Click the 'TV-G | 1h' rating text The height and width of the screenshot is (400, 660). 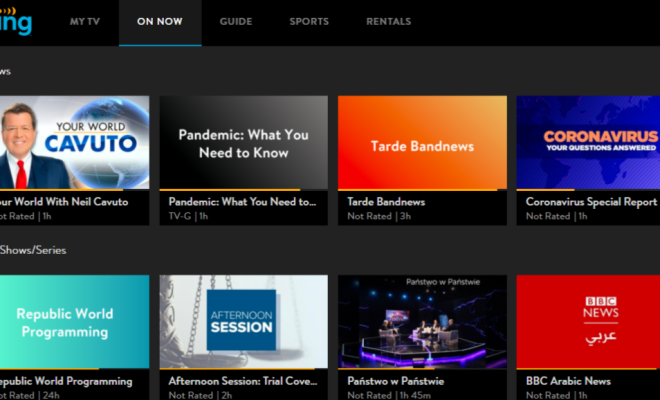point(188,216)
